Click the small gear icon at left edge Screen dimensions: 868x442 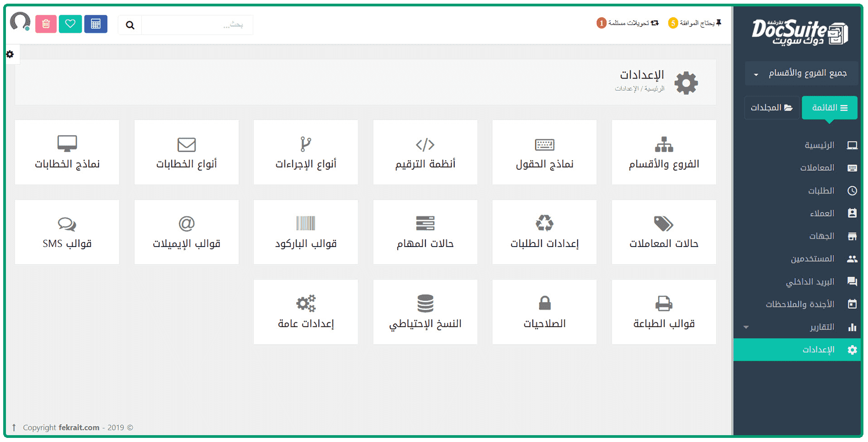pos(10,54)
